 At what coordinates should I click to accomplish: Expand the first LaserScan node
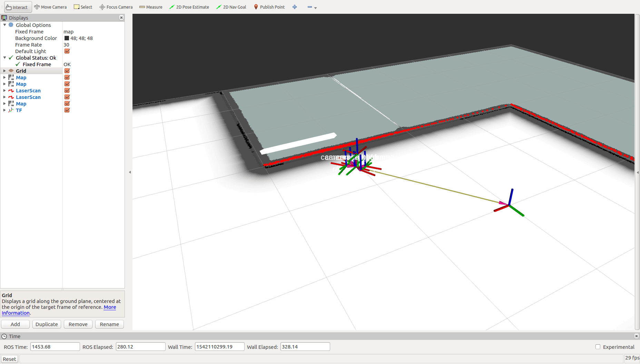coord(4,90)
